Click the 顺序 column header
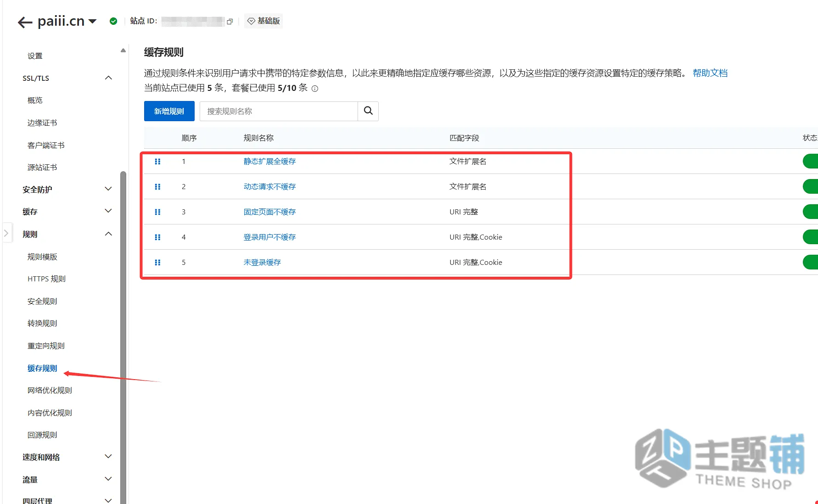The height and width of the screenshot is (504, 818). coord(189,138)
